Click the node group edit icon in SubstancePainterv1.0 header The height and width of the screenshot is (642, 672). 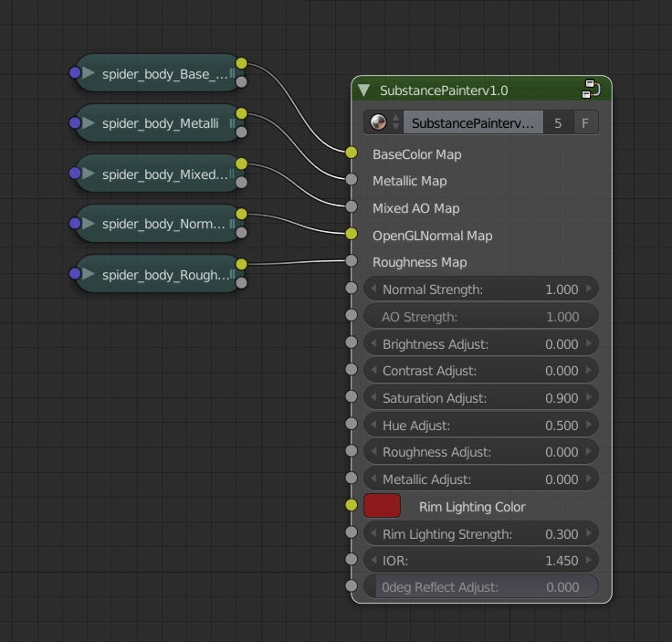coord(591,89)
